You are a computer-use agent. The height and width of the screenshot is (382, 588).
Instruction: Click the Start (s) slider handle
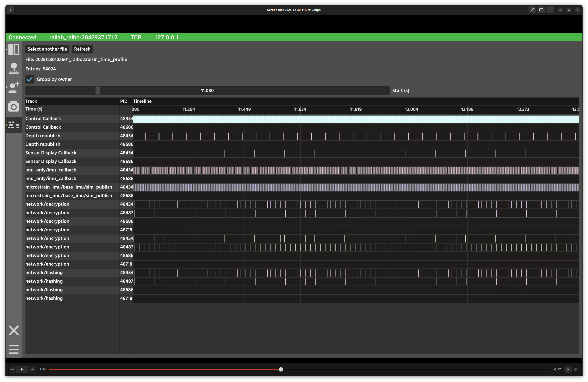point(98,91)
